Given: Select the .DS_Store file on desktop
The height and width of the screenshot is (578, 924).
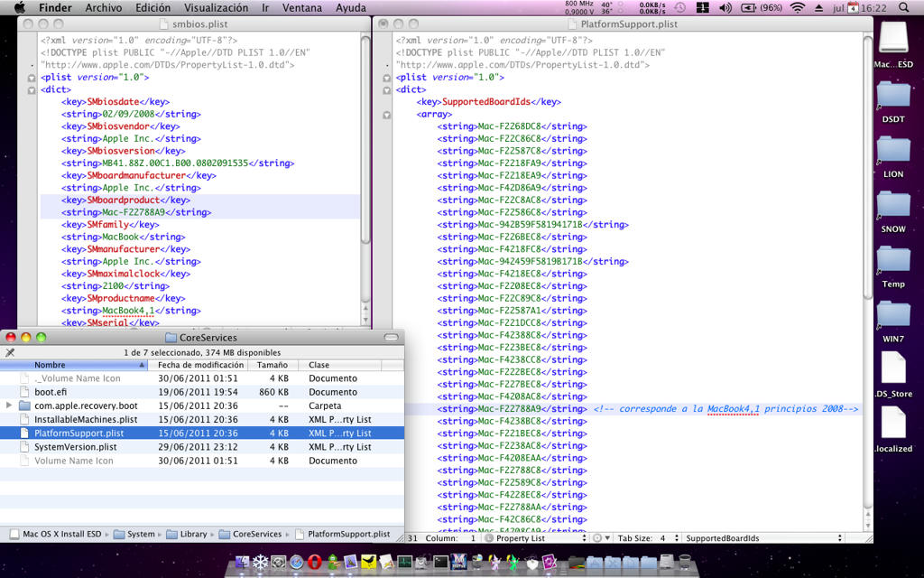Looking at the screenshot, I should tap(893, 375).
